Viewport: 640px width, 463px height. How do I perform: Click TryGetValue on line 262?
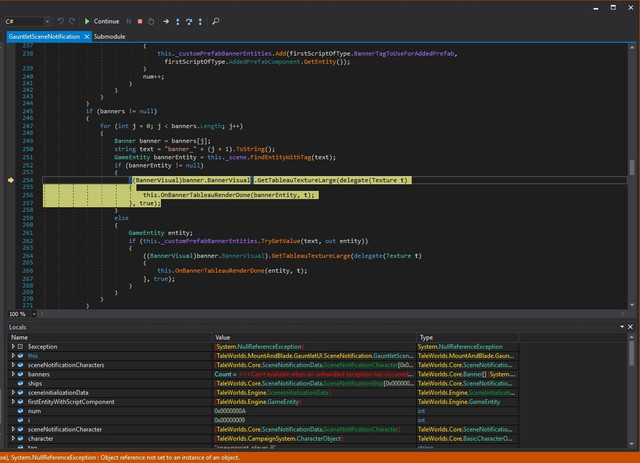[x=280, y=241]
